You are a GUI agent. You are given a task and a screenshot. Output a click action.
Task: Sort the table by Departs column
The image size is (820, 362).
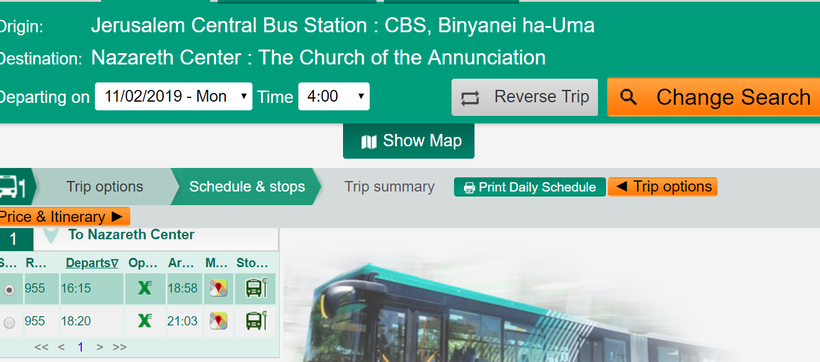point(92,263)
